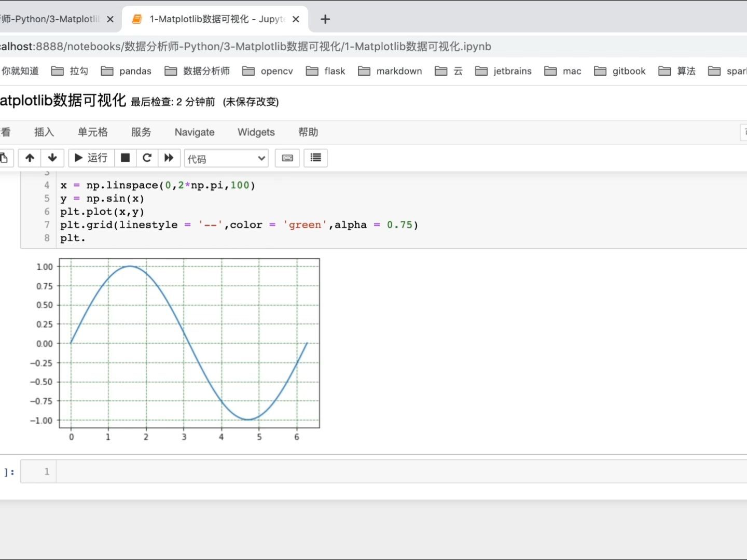The width and height of the screenshot is (747, 560).
Task: Open the markdown bookmark folder
Action: click(x=390, y=71)
